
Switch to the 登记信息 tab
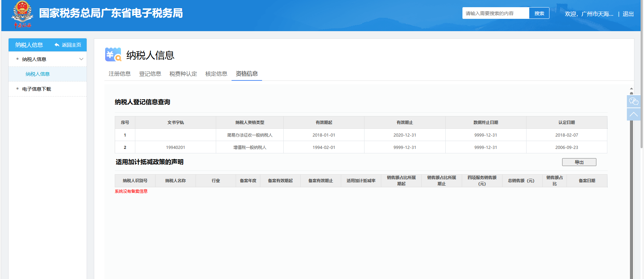150,74
